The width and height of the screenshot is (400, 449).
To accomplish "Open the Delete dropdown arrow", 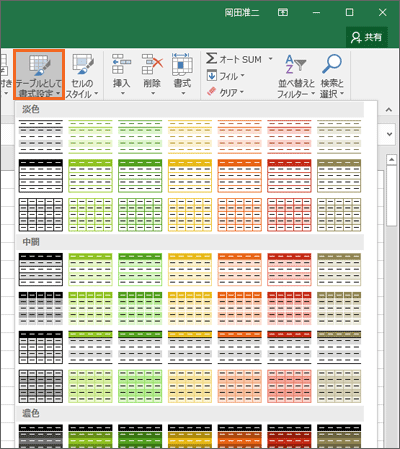I will [153, 93].
